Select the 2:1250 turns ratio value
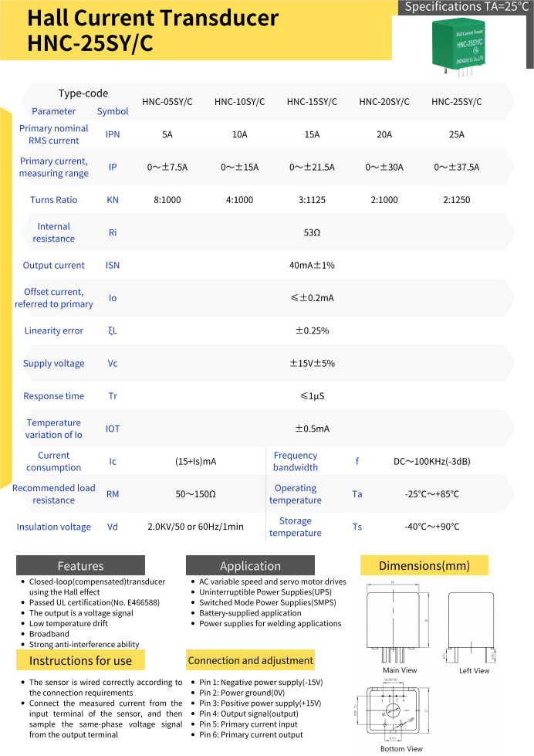This screenshot has height=756, width=534. [456, 200]
